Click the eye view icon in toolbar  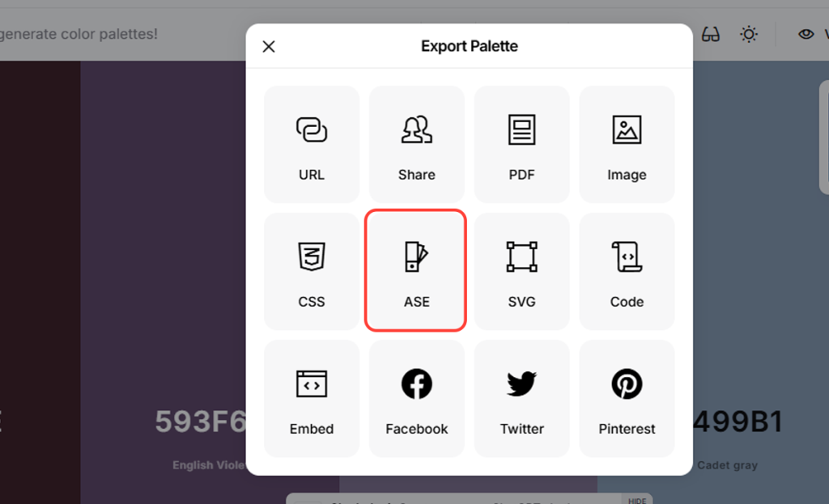click(x=806, y=35)
